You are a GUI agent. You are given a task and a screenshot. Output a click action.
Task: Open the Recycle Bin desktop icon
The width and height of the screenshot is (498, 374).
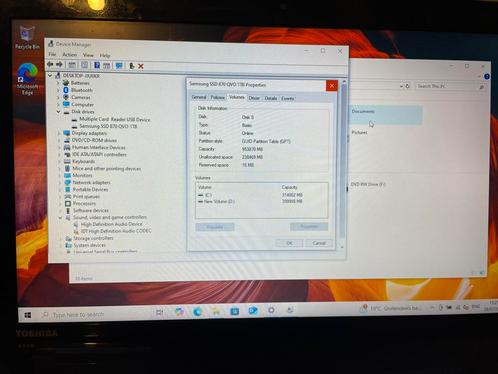[x=27, y=38]
